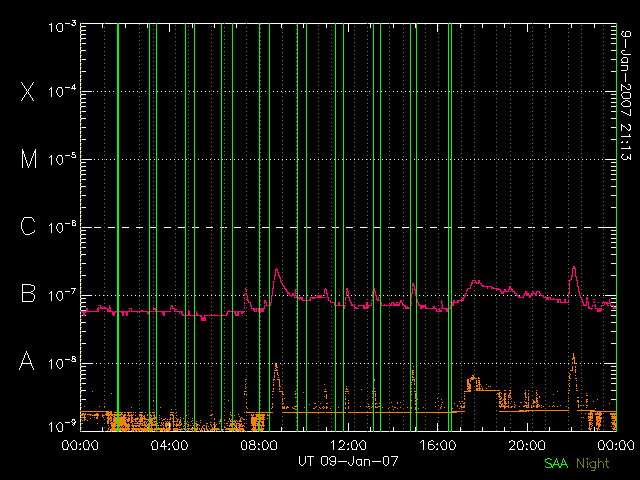
Task: Click the pink flux bump near 17:40
Action: tap(476, 281)
